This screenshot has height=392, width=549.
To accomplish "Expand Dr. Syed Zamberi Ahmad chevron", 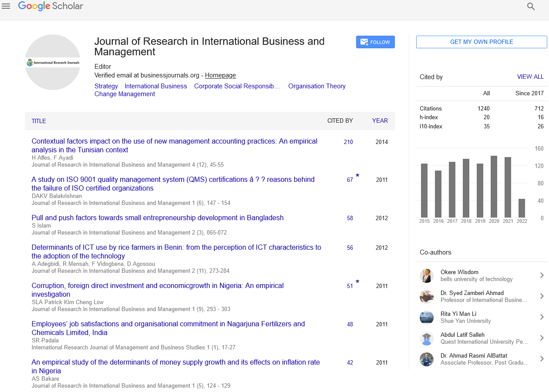I will point(542,296).
